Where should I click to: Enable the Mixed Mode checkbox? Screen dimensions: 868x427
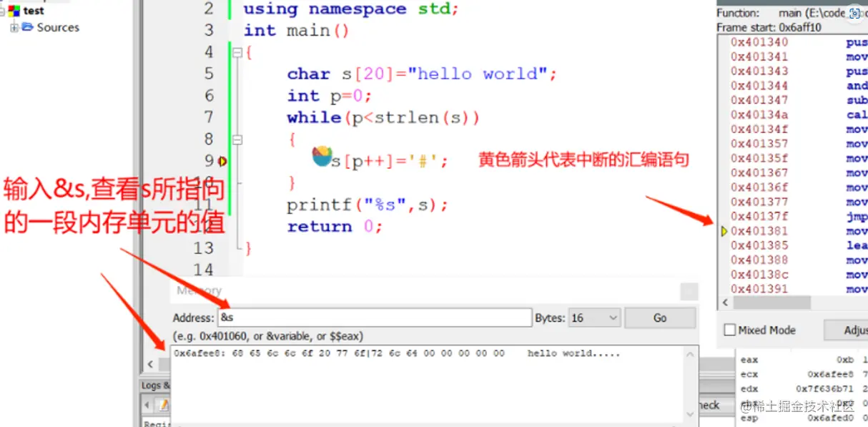click(730, 330)
